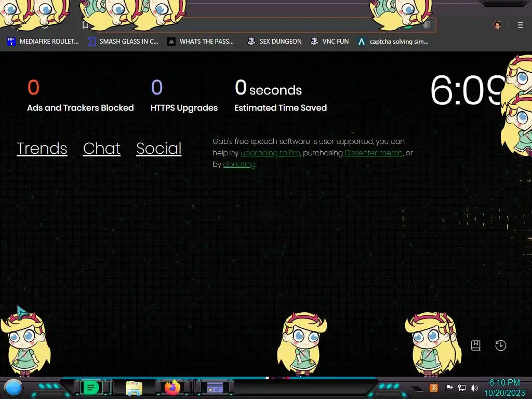Bookmark this page with the toolbar bookmark icon
The image size is (532, 399).
[85, 25]
